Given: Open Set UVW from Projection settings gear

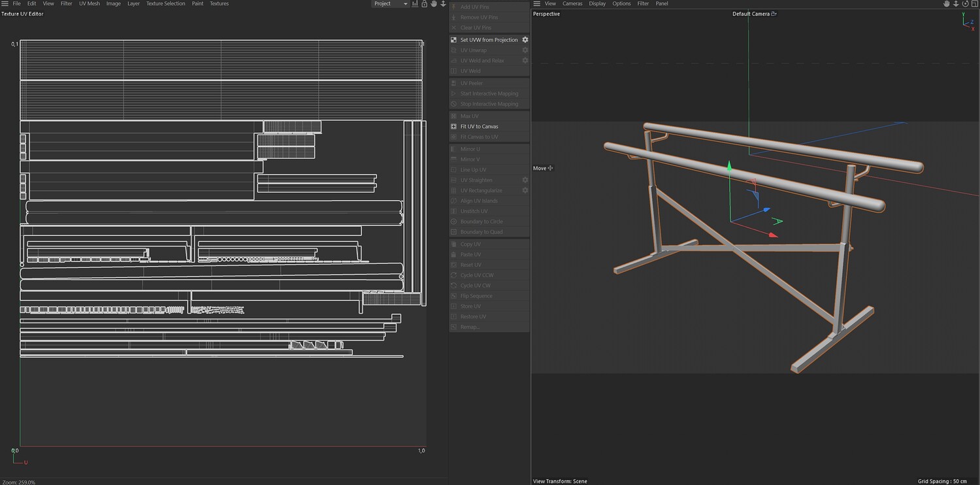Looking at the screenshot, I should click(x=525, y=40).
